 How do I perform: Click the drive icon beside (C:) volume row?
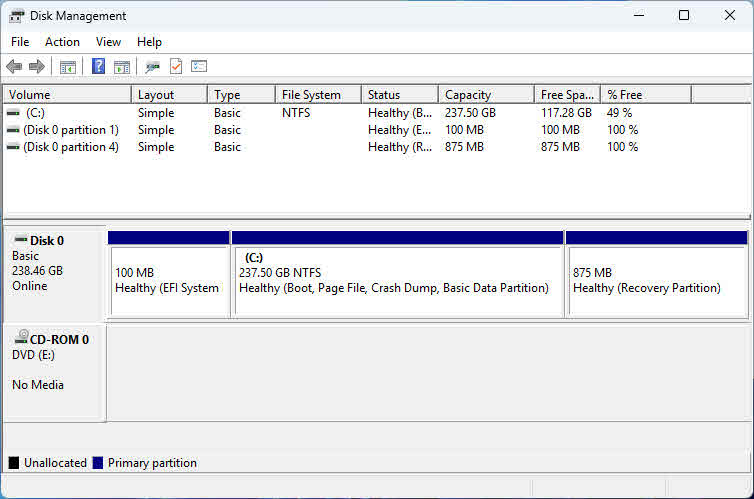(x=13, y=113)
